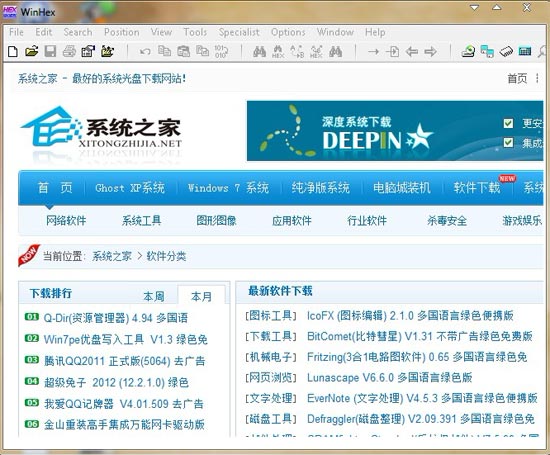Open the 图形图像 category link
This screenshot has width=550, height=455.
(216, 221)
